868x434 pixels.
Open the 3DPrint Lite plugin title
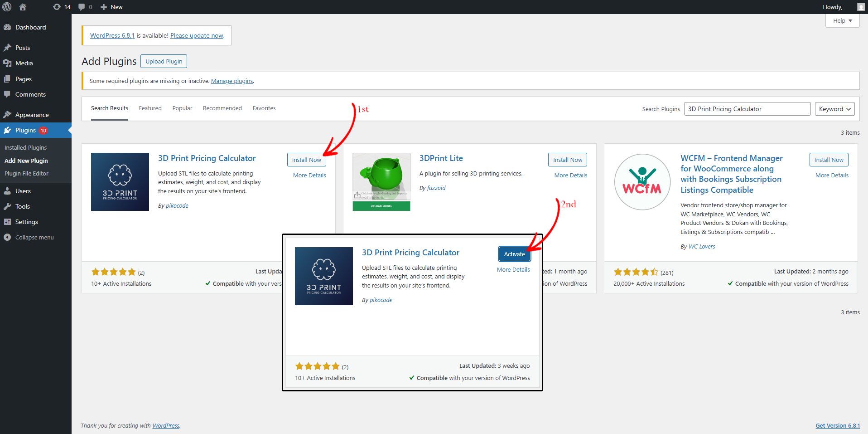pyautogui.click(x=441, y=158)
